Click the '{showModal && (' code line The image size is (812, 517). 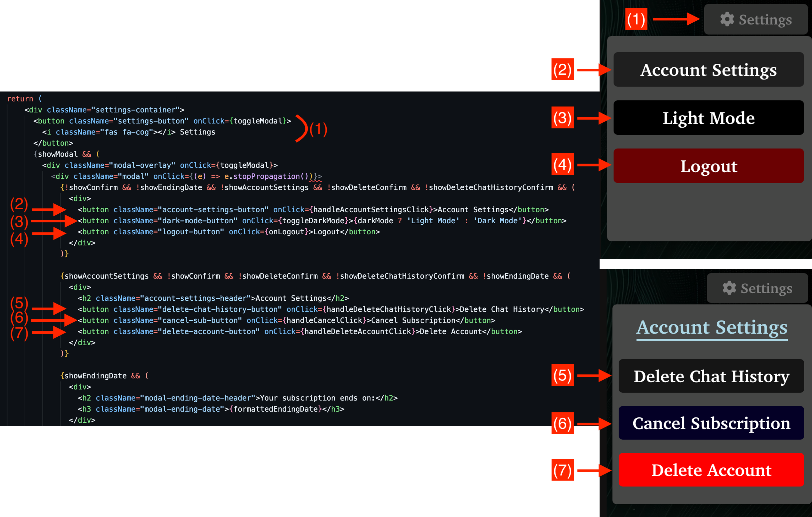pos(67,154)
